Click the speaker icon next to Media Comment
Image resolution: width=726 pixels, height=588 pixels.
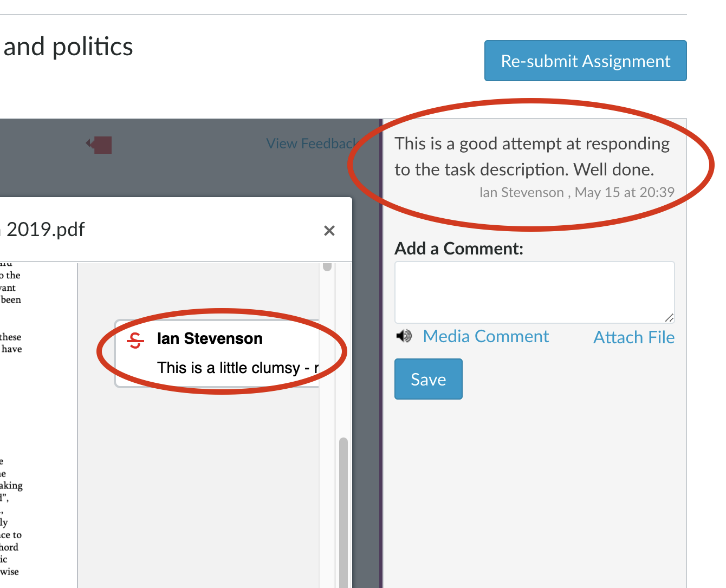(x=404, y=336)
